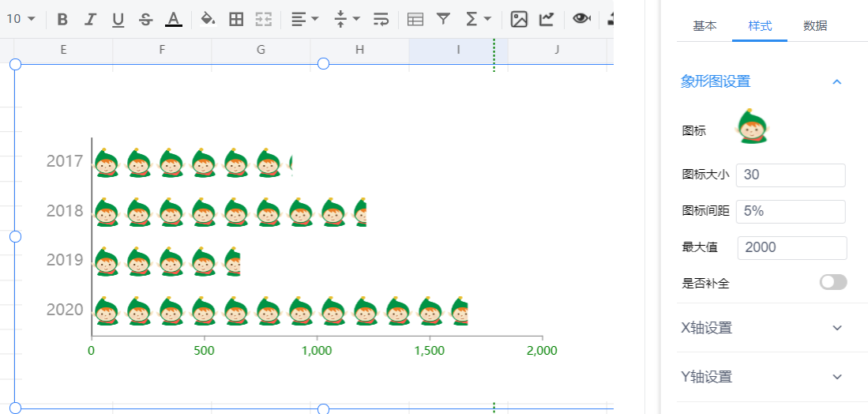Click the 2018 axis label
The image size is (868, 414).
click(65, 211)
